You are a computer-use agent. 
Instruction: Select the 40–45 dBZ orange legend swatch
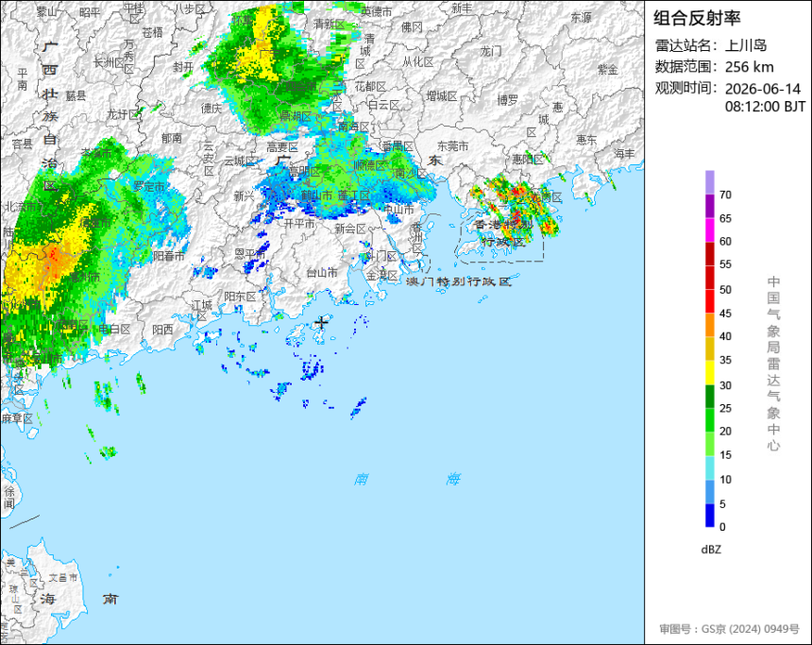709,325
